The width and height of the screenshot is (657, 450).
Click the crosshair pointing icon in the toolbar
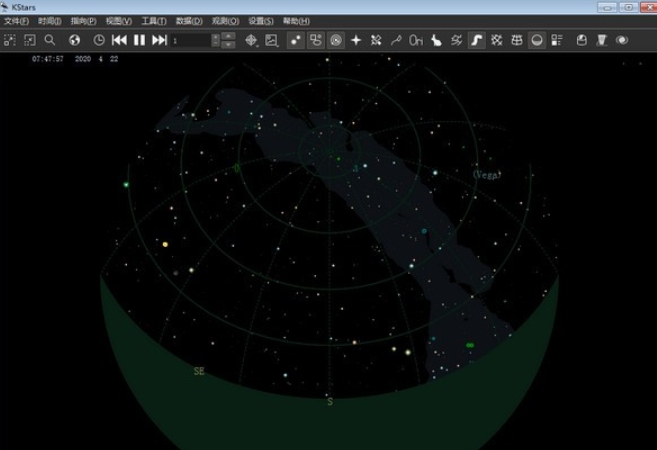(251, 40)
